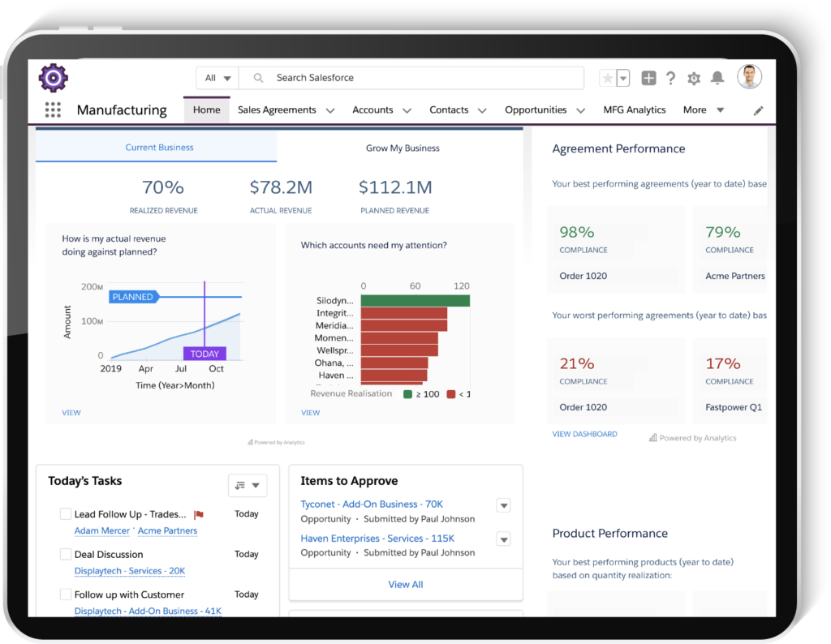Expand the Tyconet approval item row actions
This screenshot has width=831, height=644.
[x=504, y=504]
